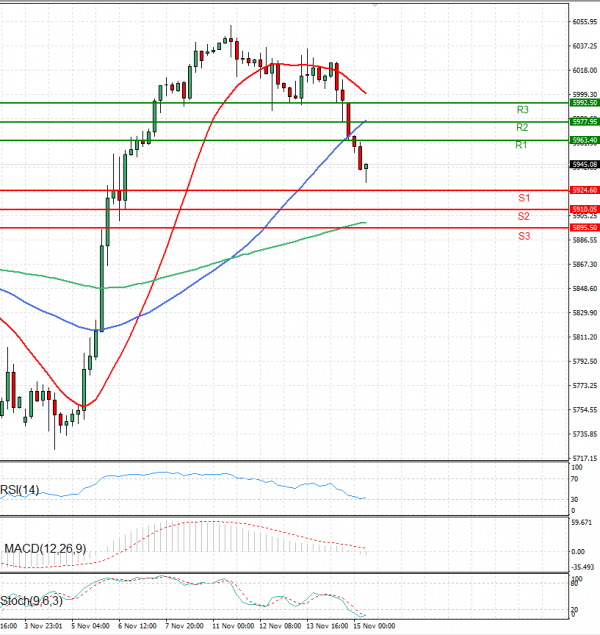Select the 5910.05 support price tag
The image size is (600, 635).
point(585,209)
